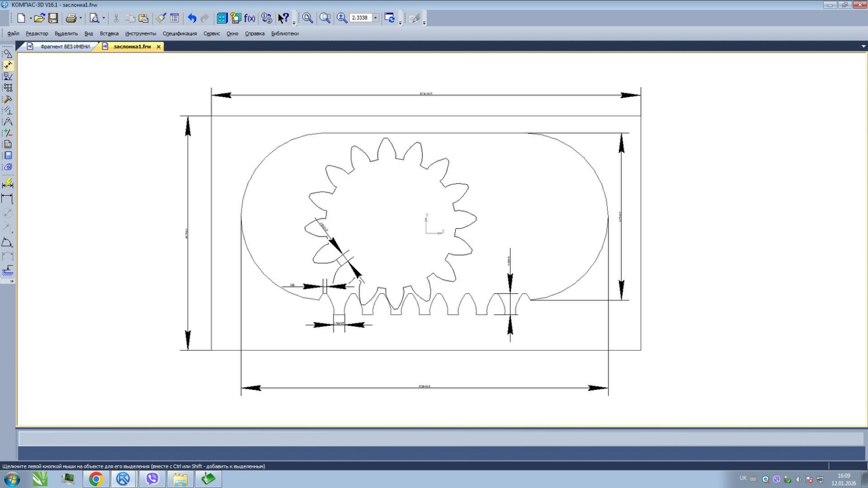Open the zoom scale dropdown next to 2.3338
This screenshot has width=868, height=488.
point(375,18)
